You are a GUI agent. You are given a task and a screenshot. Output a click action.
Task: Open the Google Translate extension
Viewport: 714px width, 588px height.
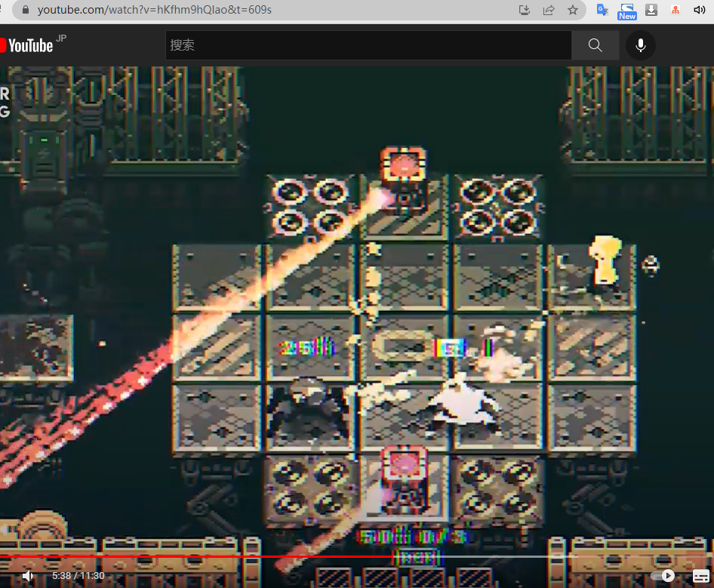click(602, 10)
